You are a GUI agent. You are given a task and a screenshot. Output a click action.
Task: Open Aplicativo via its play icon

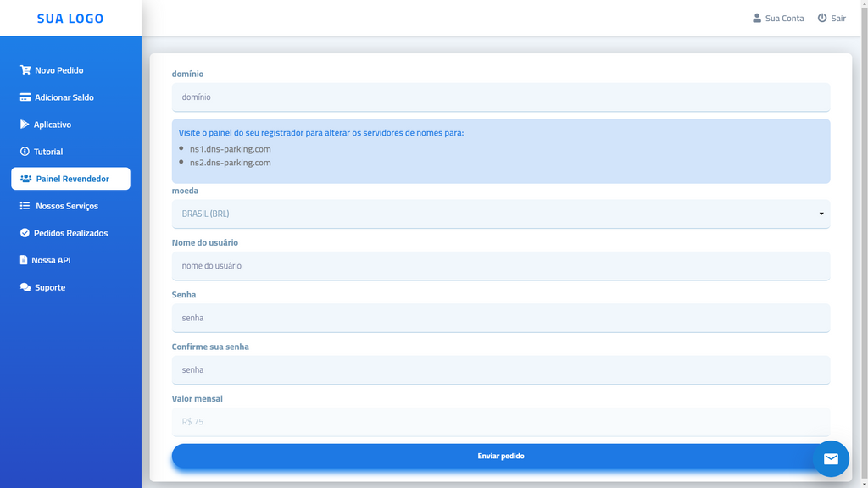tap(25, 124)
